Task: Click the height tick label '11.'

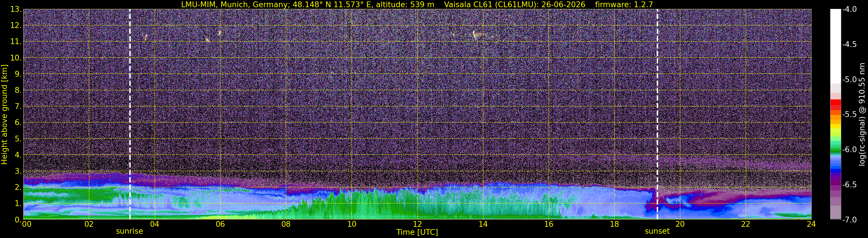Action: pos(16,41)
